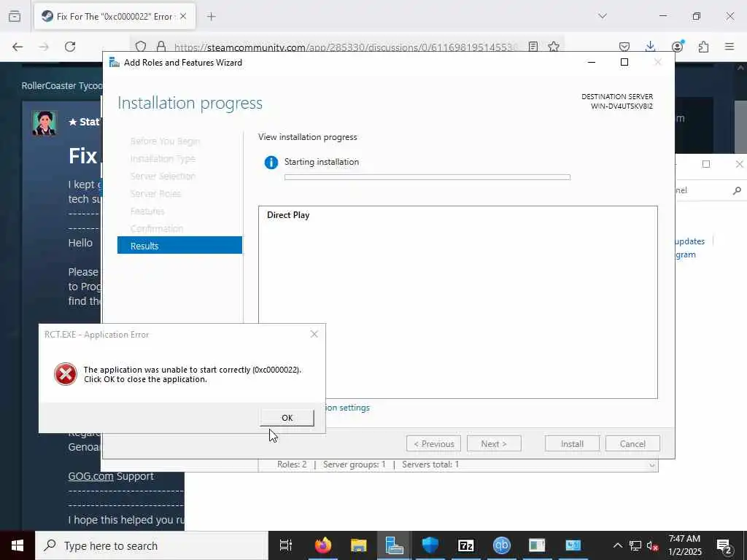The height and width of the screenshot is (560, 747).
Task: Click Cancel in Add Roles wizard
Action: click(x=632, y=444)
